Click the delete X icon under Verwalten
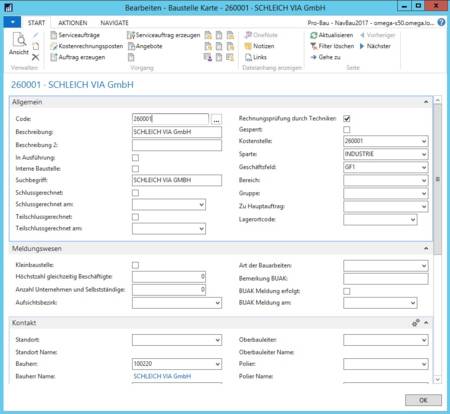Screen dimensions: 450x414 [36, 57]
